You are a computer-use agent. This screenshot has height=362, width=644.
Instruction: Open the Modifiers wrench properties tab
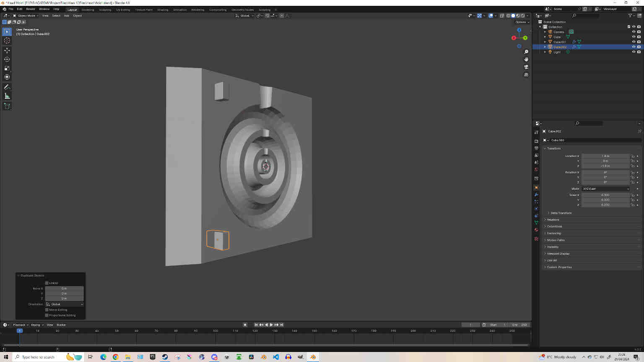536,195
